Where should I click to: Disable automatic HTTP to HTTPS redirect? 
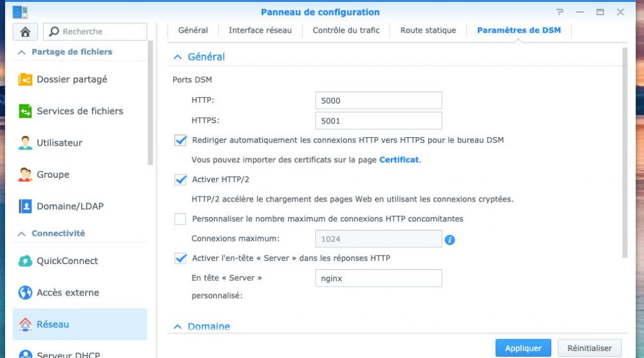click(180, 140)
